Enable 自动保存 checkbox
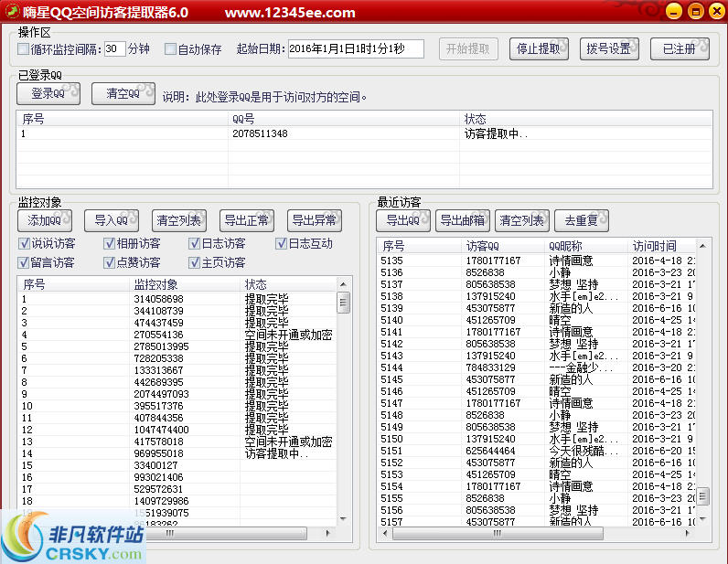 170,48
